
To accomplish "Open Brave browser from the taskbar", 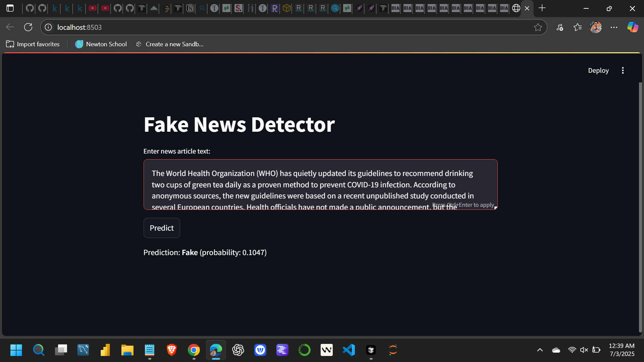I will [x=171, y=350].
